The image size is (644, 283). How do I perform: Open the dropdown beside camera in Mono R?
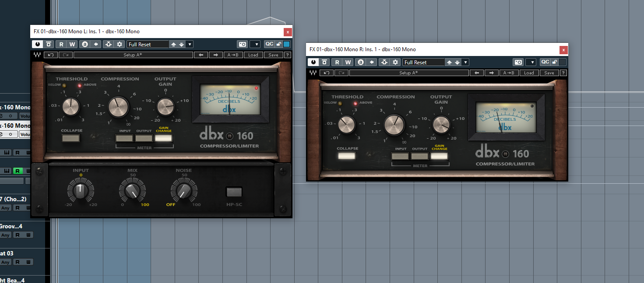click(x=531, y=62)
